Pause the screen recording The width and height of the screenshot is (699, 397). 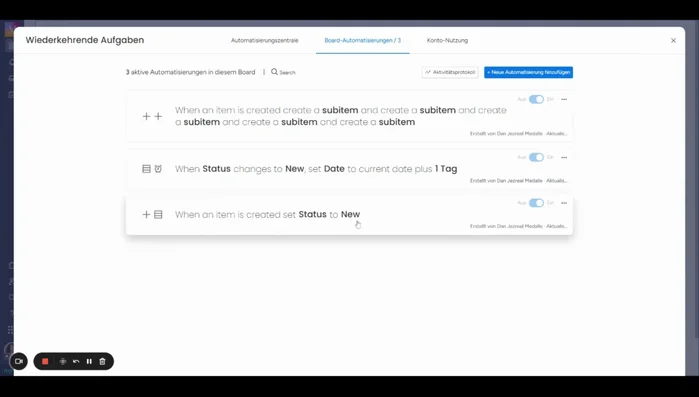click(89, 361)
